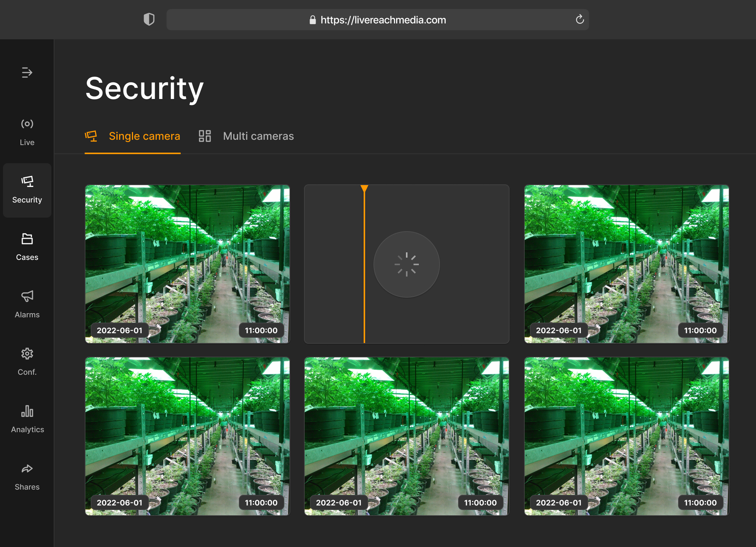Open the top-right camera thumbnail
The width and height of the screenshot is (756, 547).
tap(626, 264)
